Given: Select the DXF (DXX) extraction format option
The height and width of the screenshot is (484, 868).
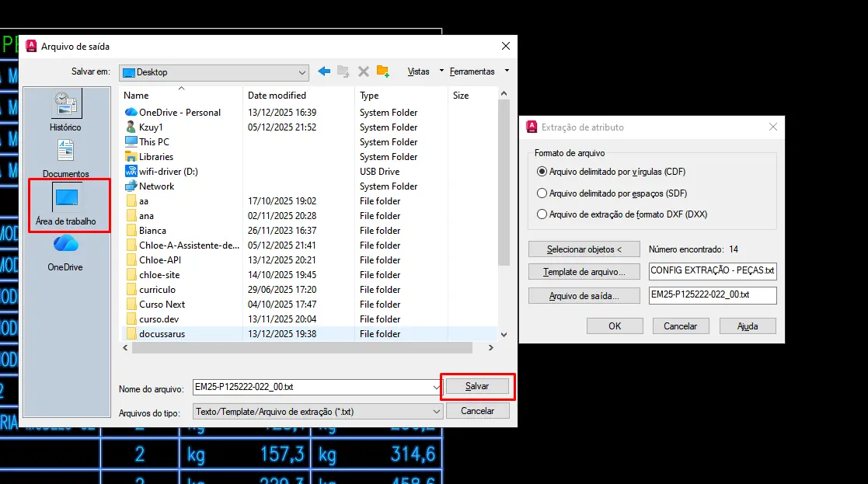Looking at the screenshot, I should 542,214.
